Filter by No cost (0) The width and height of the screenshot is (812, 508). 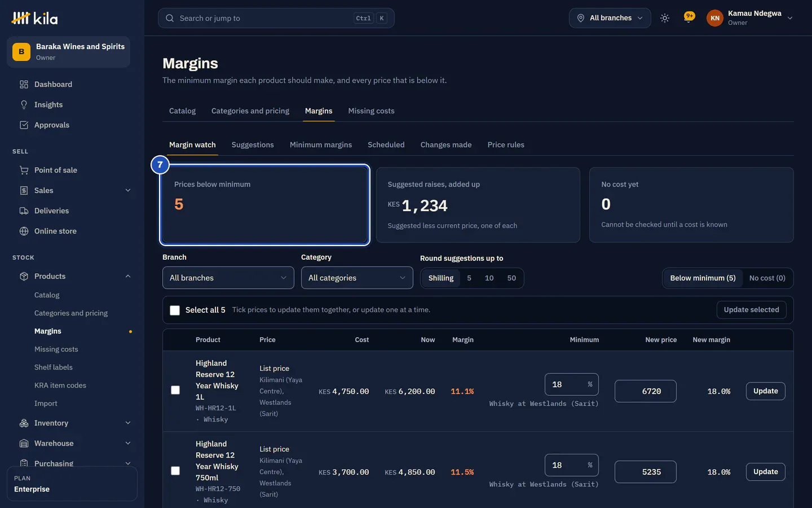(767, 278)
